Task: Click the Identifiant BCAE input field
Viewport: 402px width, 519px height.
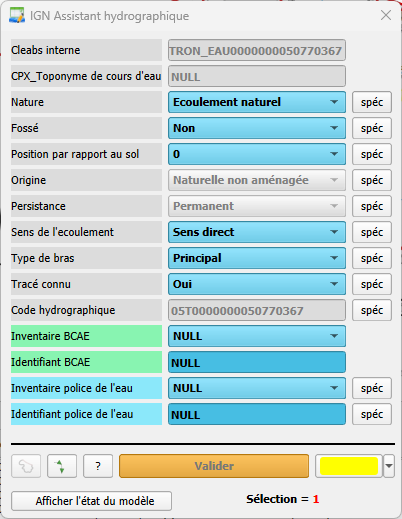Action: [257, 362]
